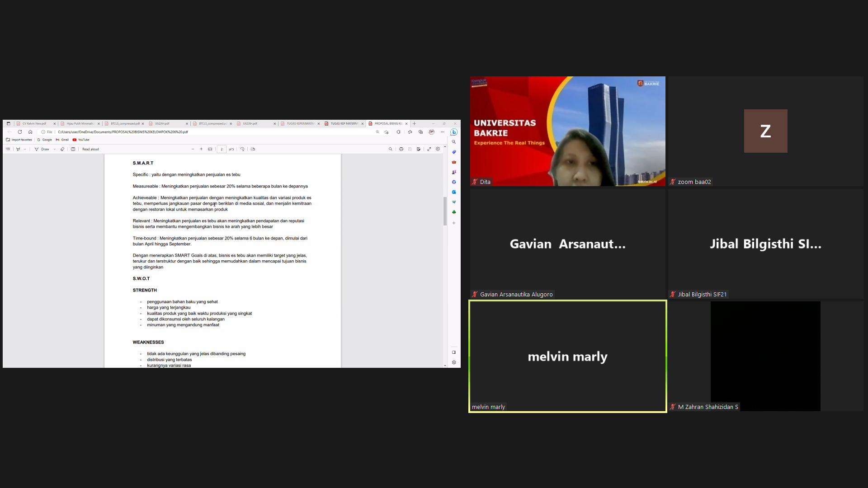868x488 pixels.
Task: Open the Google bookmark
Action: (x=44, y=140)
